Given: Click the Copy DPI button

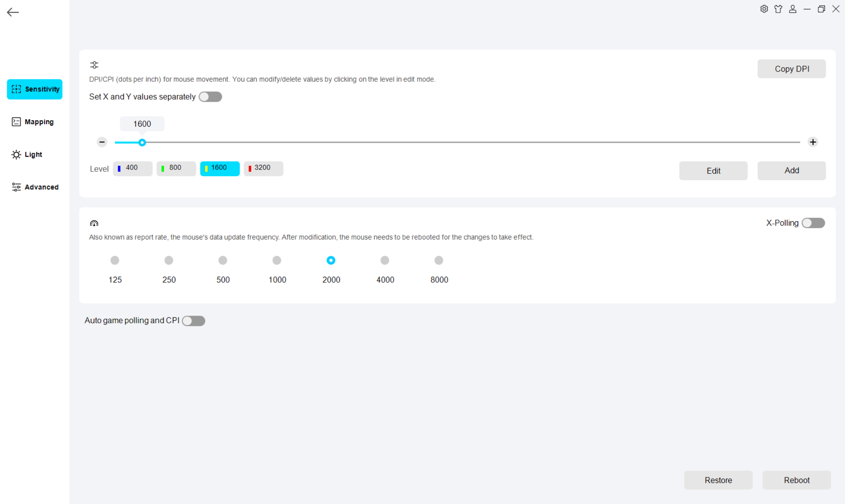Looking at the screenshot, I should tap(791, 69).
